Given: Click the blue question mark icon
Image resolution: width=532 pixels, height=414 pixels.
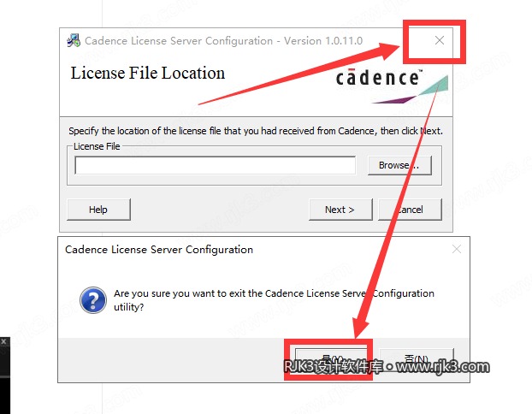Looking at the screenshot, I should [x=93, y=300].
